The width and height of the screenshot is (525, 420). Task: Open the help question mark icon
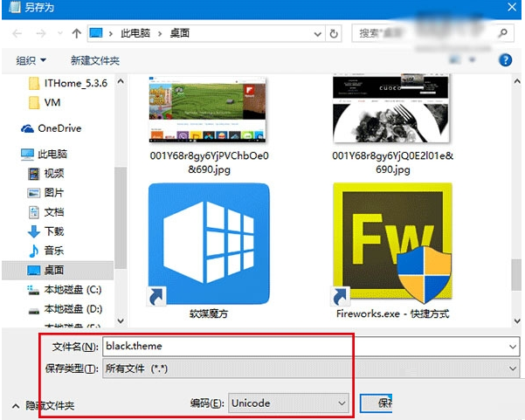[x=504, y=60]
